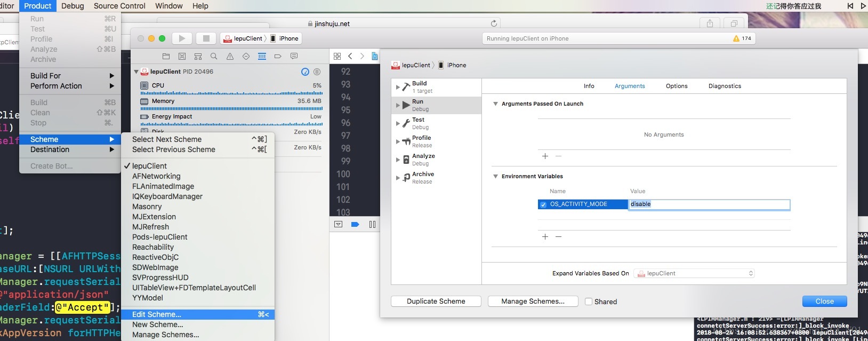868x341 pixels.
Task: Click the CPU gauge icon
Action: click(144, 85)
